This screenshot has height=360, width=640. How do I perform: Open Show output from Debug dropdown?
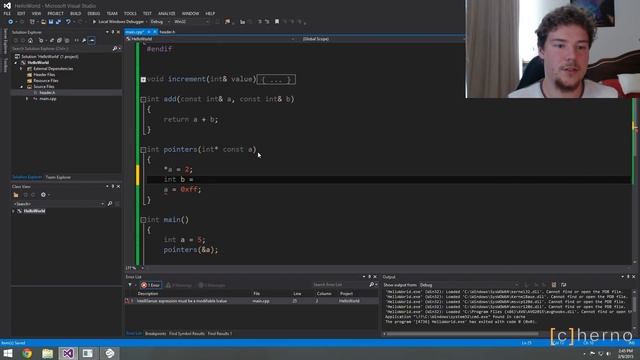[x=469, y=285]
